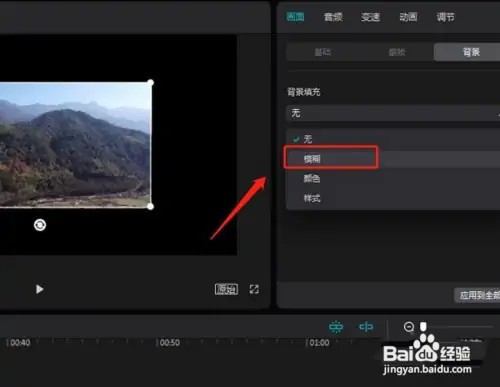
Task: Click the timeline zoom slider handle
Action: click(x=423, y=326)
